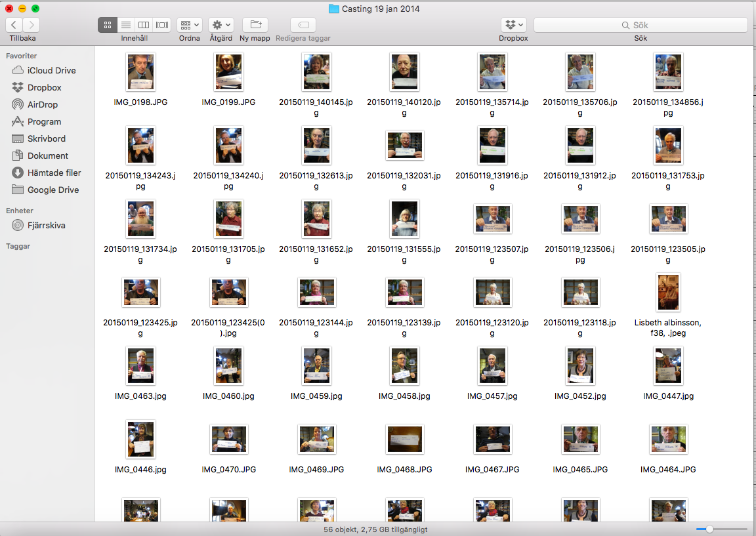Expand the Dropbox toolbar dropdown
Image resolution: width=756 pixels, height=536 pixels.
pos(513,25)
